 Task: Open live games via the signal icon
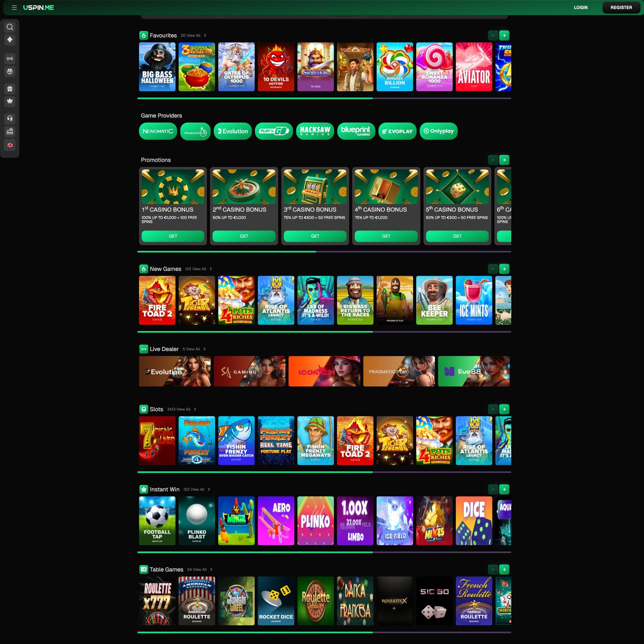tap(10, 59)
